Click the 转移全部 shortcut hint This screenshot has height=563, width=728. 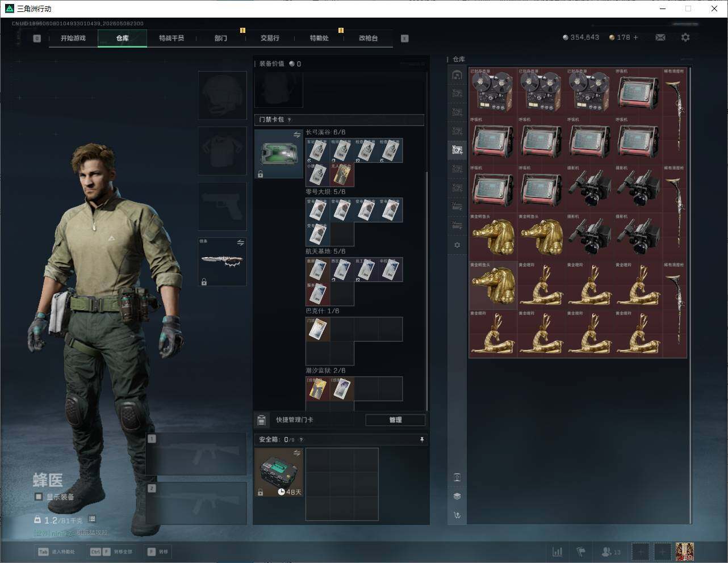(x=111, y=552)
